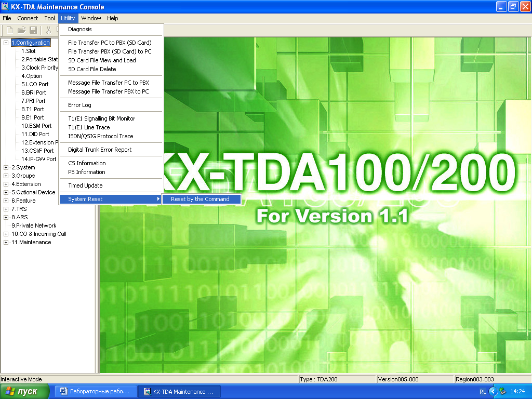The image size is (532, 399).
Task: Choose PS Information menu entry
Action: (x=111, y=172)
